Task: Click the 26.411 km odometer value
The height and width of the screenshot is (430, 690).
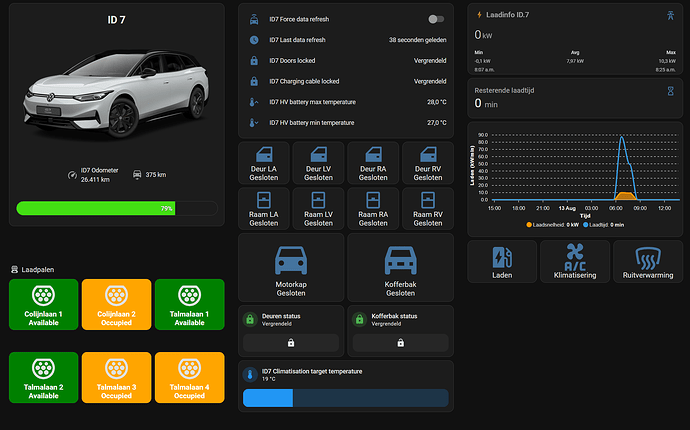Action: tap(95, 180)
